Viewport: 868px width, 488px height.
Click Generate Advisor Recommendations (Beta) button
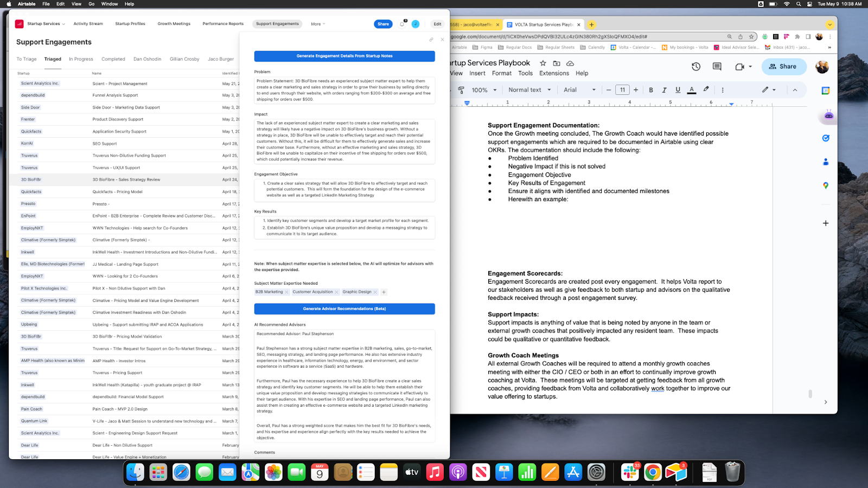click(x=344, y=309)
